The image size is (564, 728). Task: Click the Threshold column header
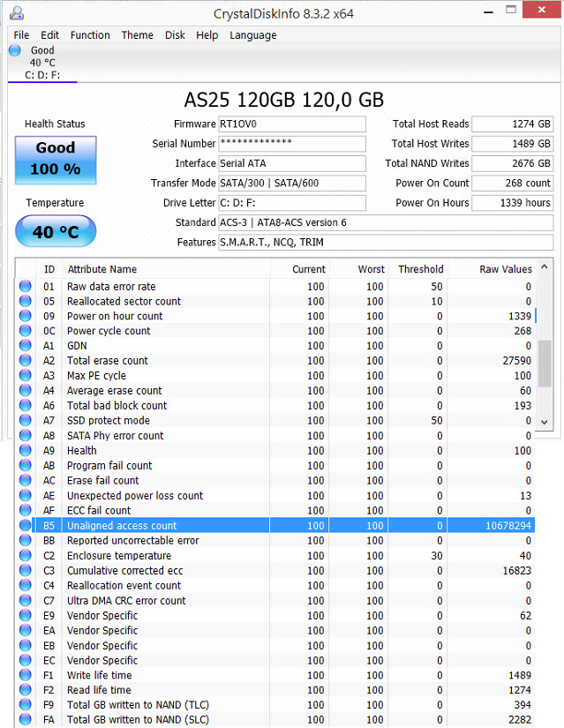tap(417, 269)
